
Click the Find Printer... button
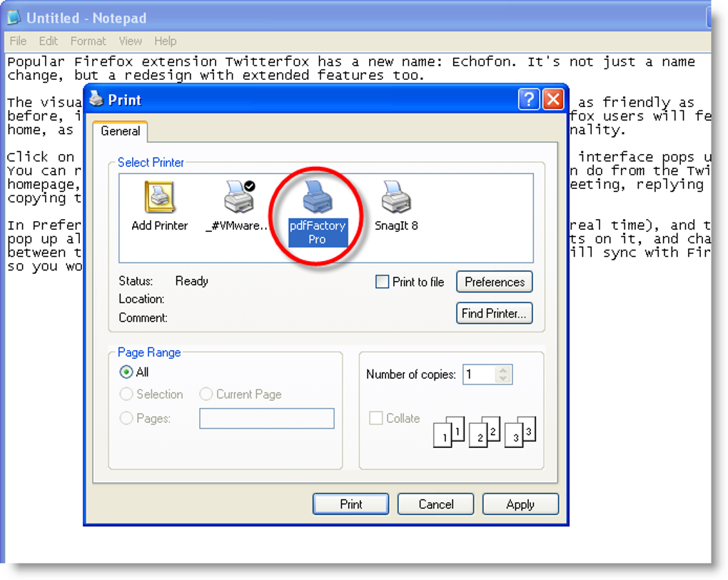[495, 313]
